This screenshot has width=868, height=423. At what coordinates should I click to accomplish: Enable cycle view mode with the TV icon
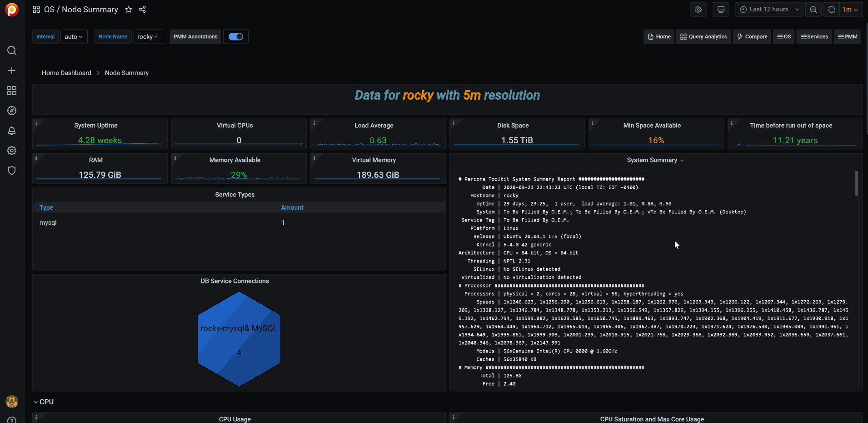tap(721, 9)
